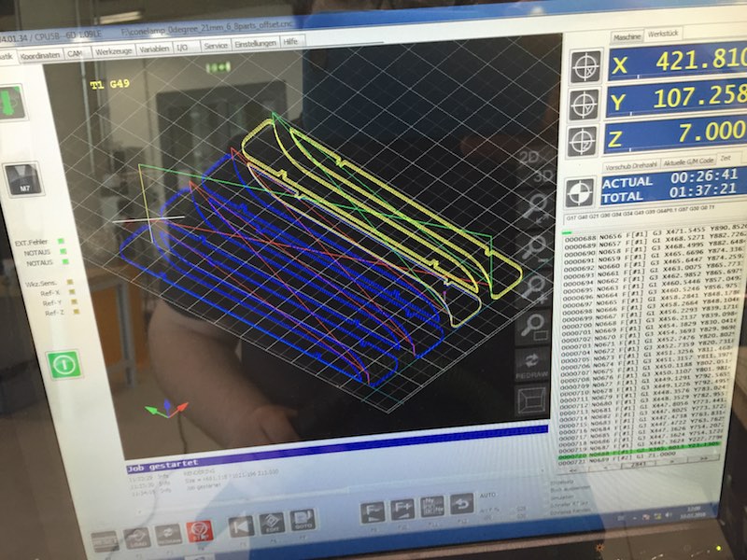Open the Hilfe tab
The width and height of the screenshot is (747, 560).
pyautogui.click(x=290, y=41)
